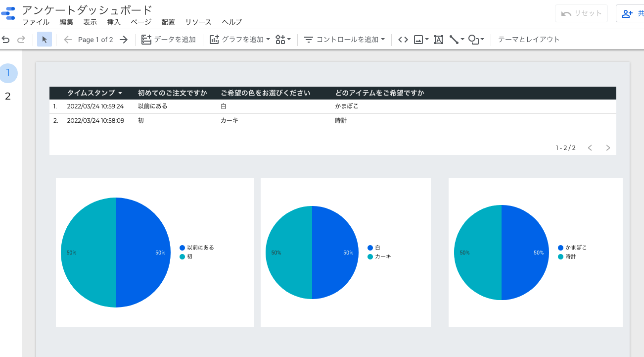This screenshot has height=357, width=644.
Task: Open the リソース menu
Action: click(x=198, y=22)
